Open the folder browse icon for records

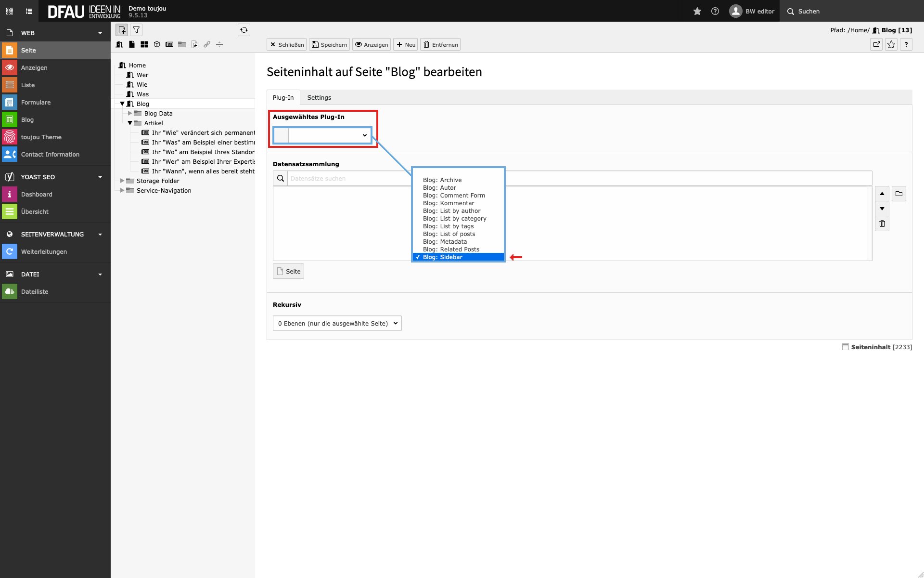tap(898, 194)
